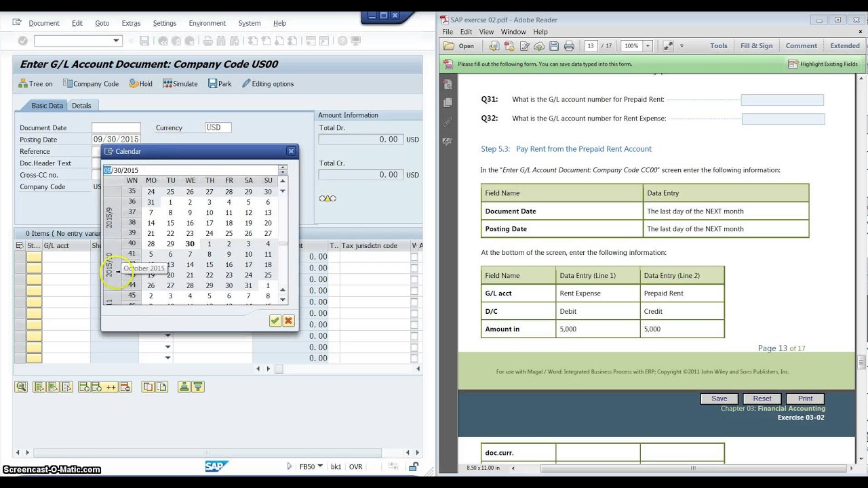Click the cloud upload icon in Adobe Reader
This screenshot has height=488, width=868.
539,46
